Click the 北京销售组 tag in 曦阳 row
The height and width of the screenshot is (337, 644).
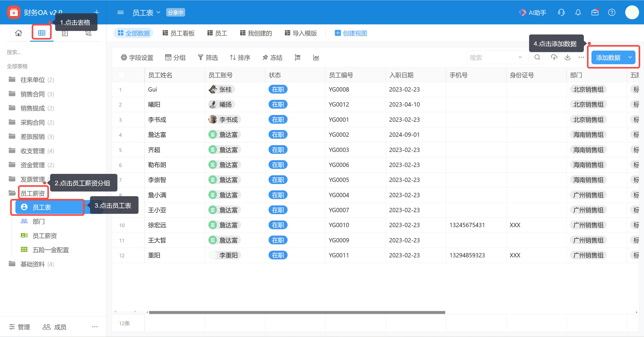tap(588, 104)
